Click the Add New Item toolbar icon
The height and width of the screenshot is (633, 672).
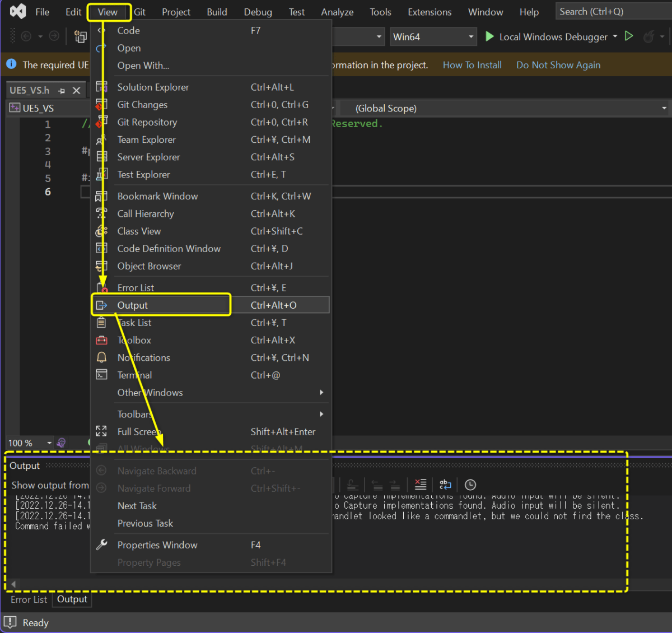pyautogui.click(x=80, y=36)
